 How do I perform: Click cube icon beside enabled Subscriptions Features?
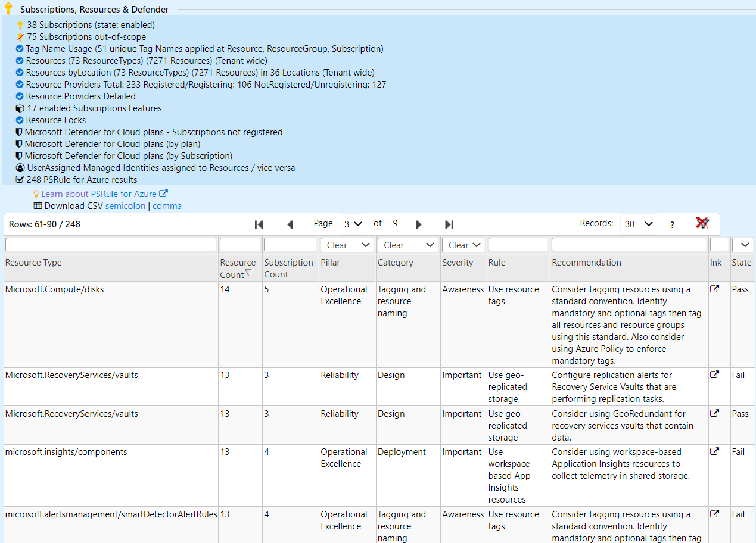(20, 108)
